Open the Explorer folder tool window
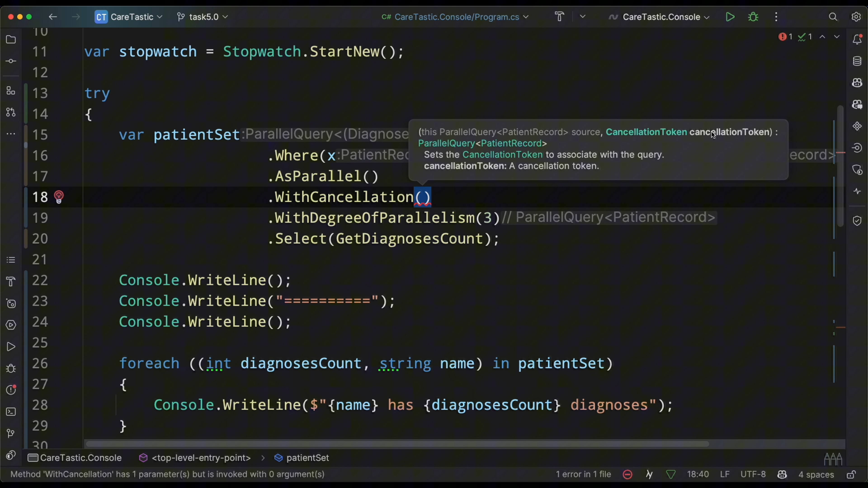 [x=11, y=39]
